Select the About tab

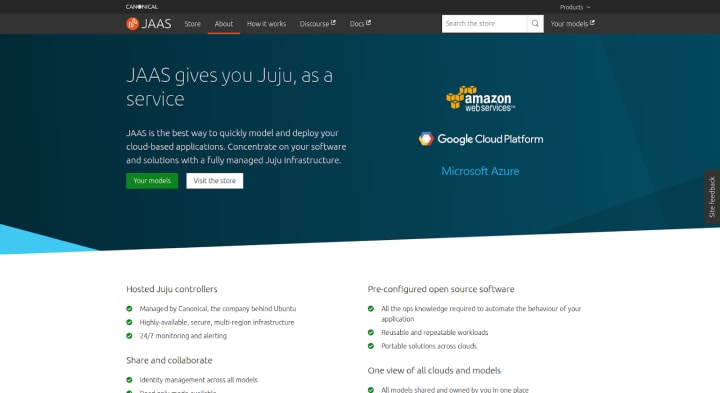tap(224, 24)
